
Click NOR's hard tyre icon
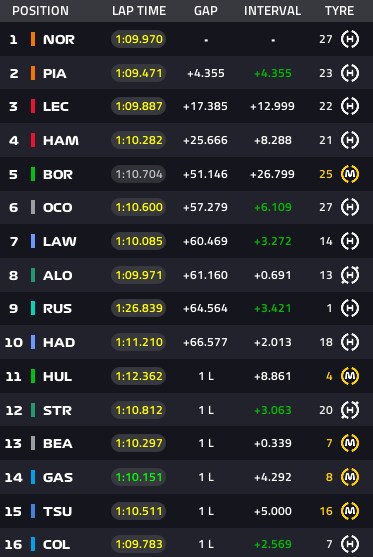[350, 39]
